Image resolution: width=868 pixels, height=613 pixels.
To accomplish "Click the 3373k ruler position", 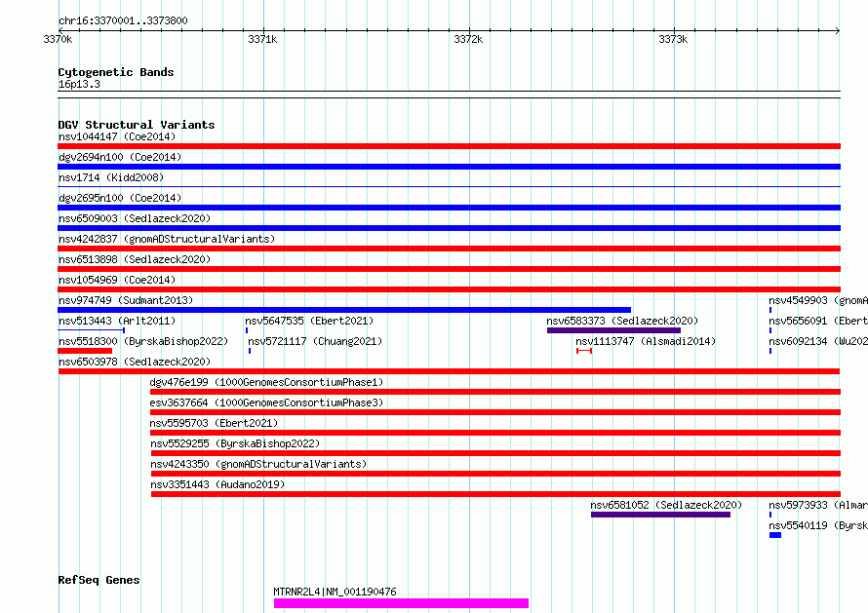I will coord(673,39).
